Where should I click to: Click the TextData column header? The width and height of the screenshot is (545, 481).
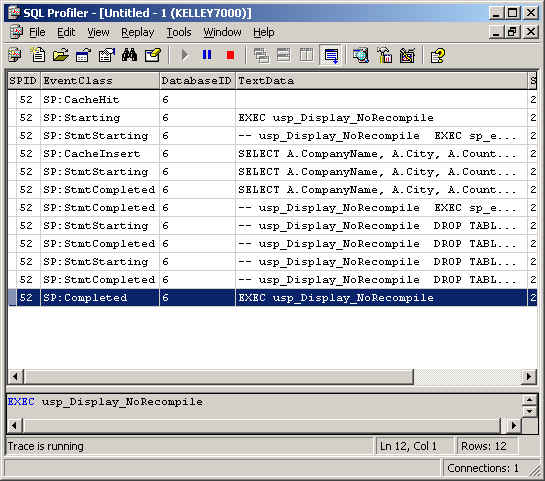[x=381, y=81]
